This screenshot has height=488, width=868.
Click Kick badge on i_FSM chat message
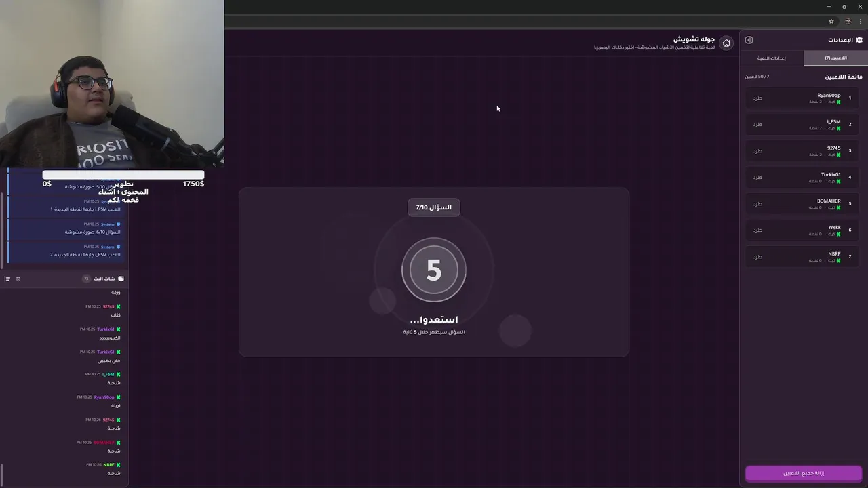(118, 374)
